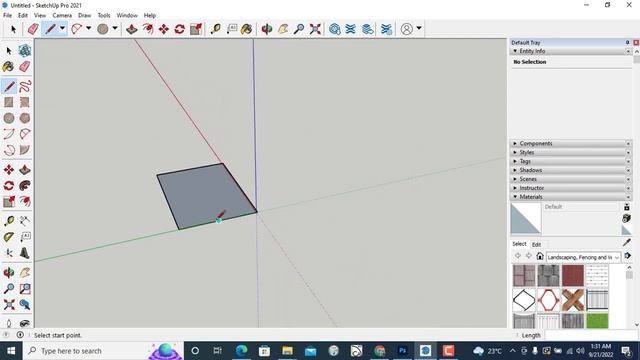The width and height of the screenshot is (640, 360).
Task: Select the Follow Me tool in left toolbar
Action: (25, 185)
